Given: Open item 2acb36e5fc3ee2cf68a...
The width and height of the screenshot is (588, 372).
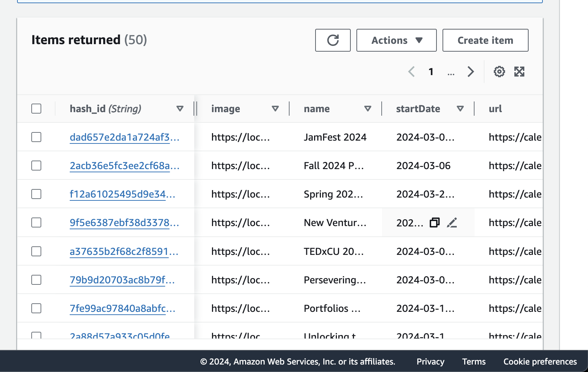Looking at the screenshot, I should [x=125, y=166].
